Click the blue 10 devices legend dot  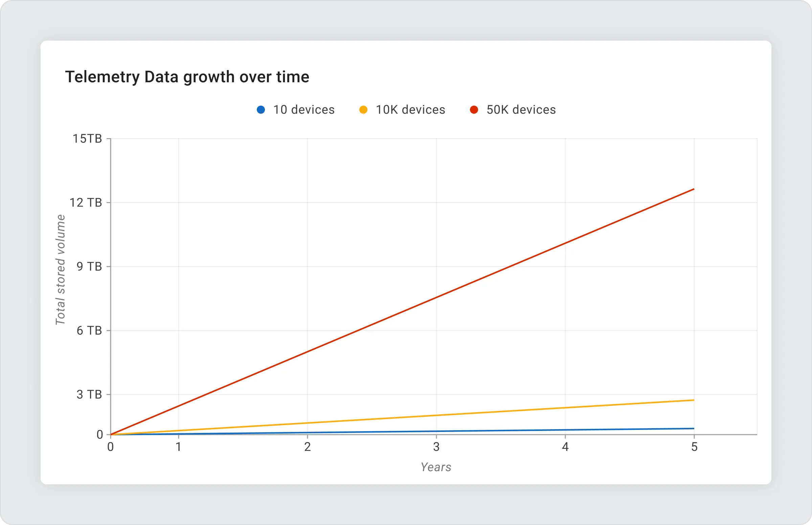pos(261,110)
